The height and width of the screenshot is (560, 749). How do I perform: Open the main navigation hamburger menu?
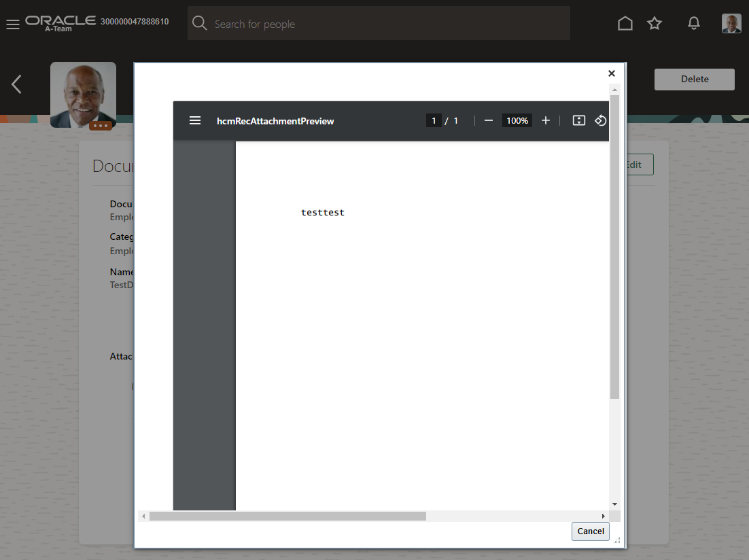coord(13,24)
